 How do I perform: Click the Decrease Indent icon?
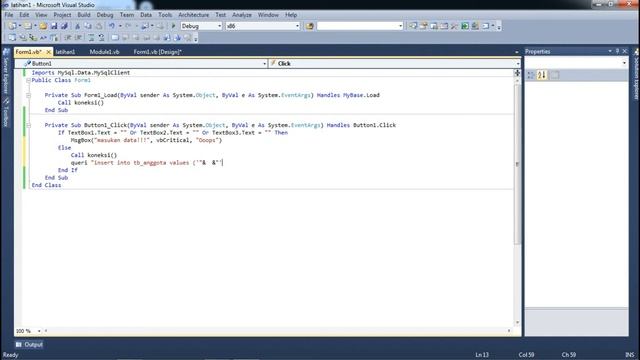pyautogui.click(x=68, y=38)
